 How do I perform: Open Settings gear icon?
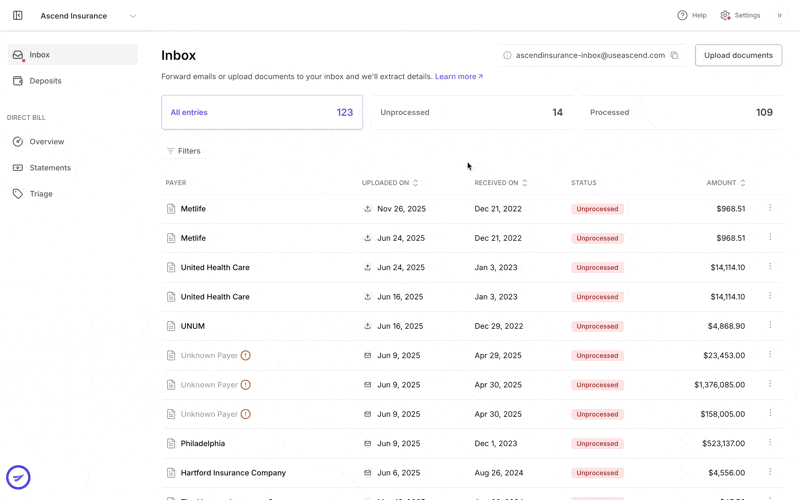pyautogui.click(x=725, y=15)
